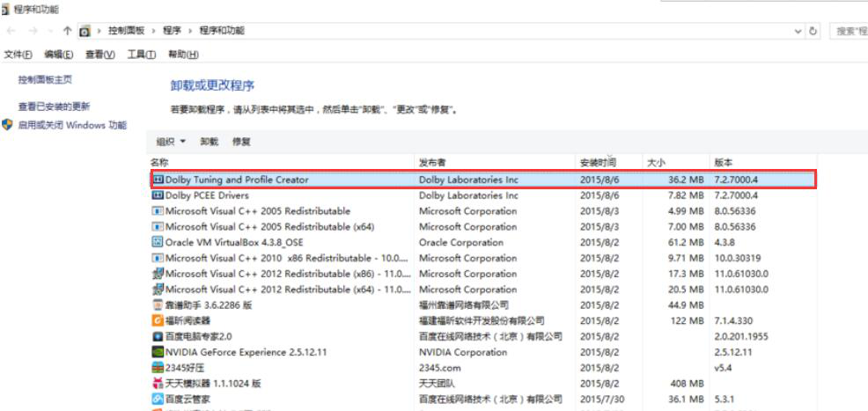The height and width of the screenshot is (411, 868).
Task: Click 控制面板 in the breadcrumb path
Action: click(126, 31)
